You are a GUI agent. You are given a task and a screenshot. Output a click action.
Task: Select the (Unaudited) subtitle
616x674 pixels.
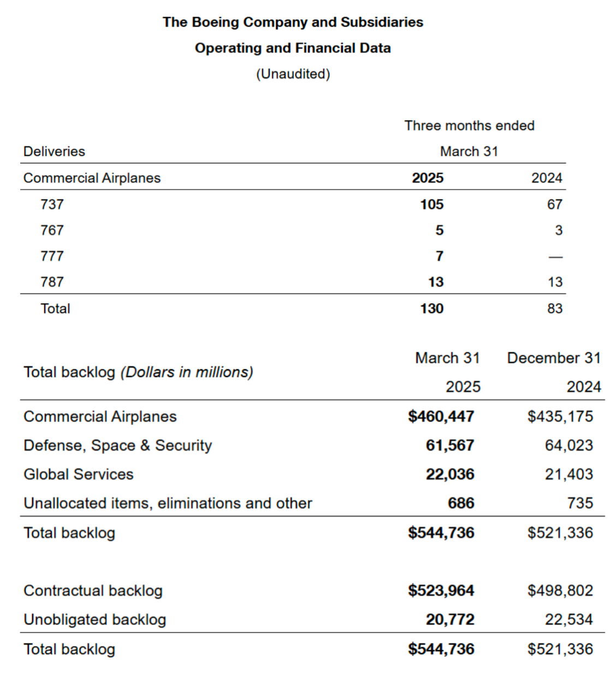[x=293, y=74]
